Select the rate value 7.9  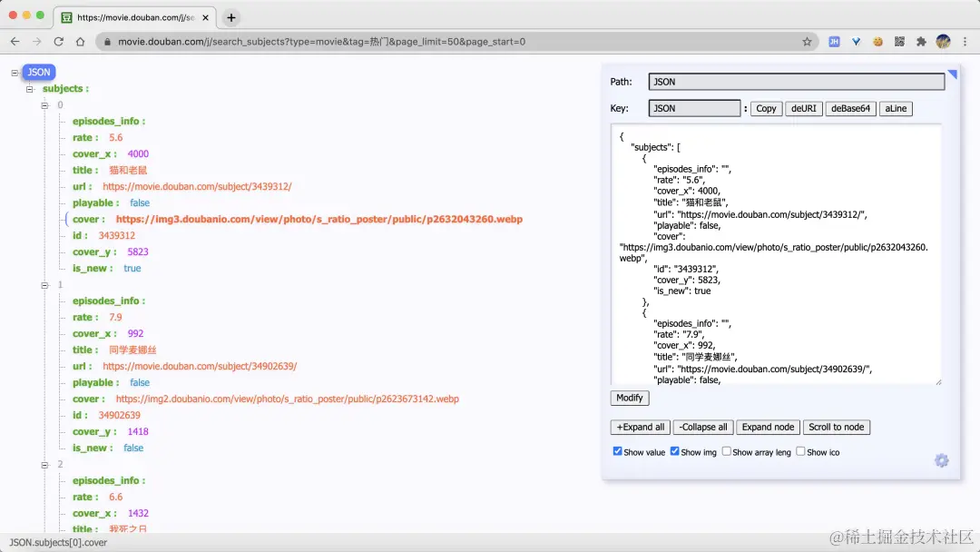[x=115, y=317]
